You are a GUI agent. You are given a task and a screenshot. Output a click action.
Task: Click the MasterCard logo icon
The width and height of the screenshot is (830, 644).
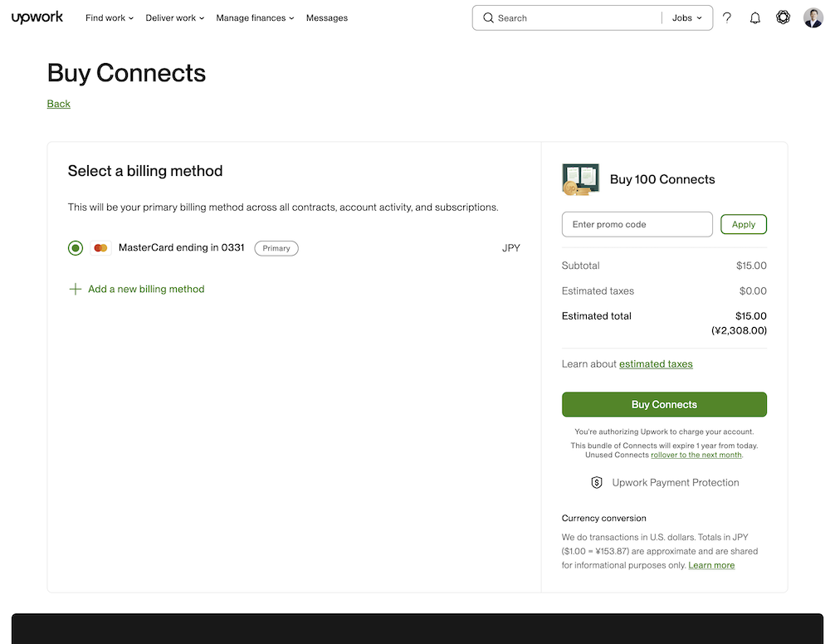pos(100,247)
